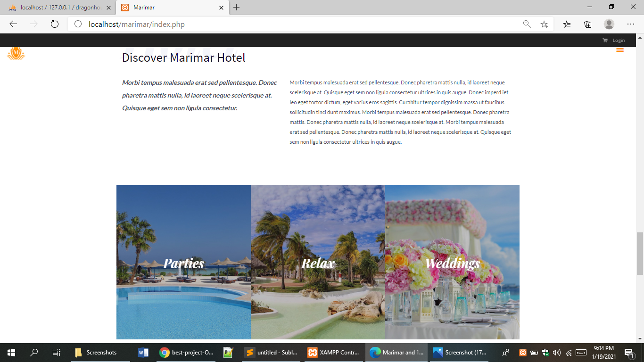Viewport: 644px width, 362px height.
Task: Click the Marimar flower logo
Action: coord(15,54)
